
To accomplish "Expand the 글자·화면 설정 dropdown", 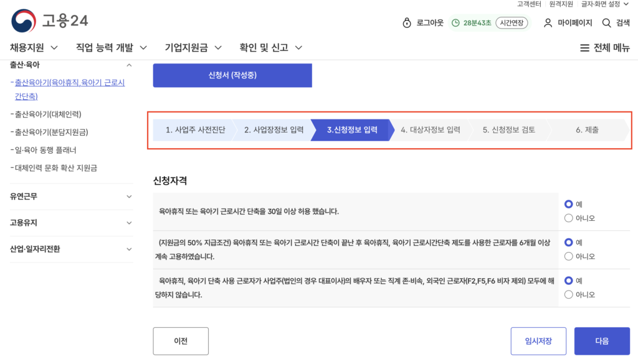I will pos(632,4).
